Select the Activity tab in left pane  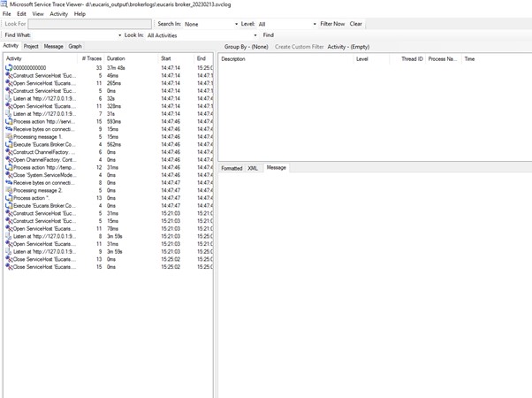coord(11,45)
